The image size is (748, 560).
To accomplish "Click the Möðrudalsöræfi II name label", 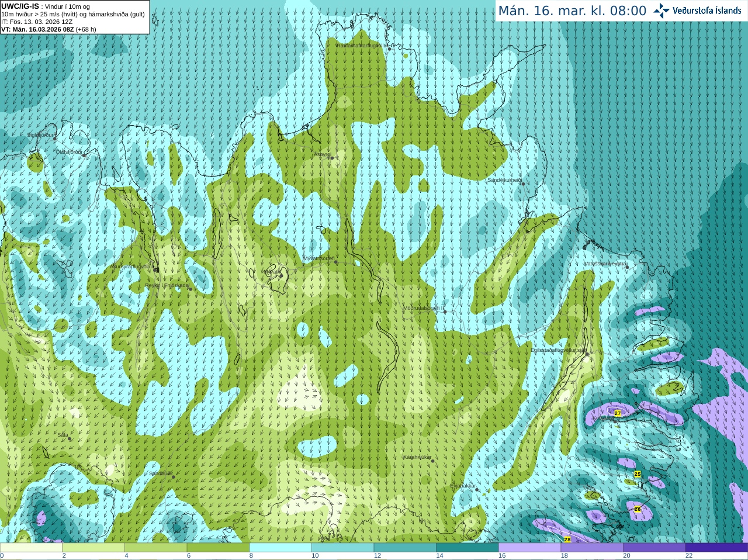I will tap(424, 308).
